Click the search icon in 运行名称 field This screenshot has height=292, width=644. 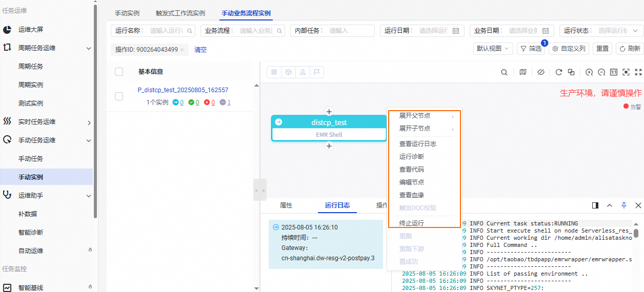(190, 31)
